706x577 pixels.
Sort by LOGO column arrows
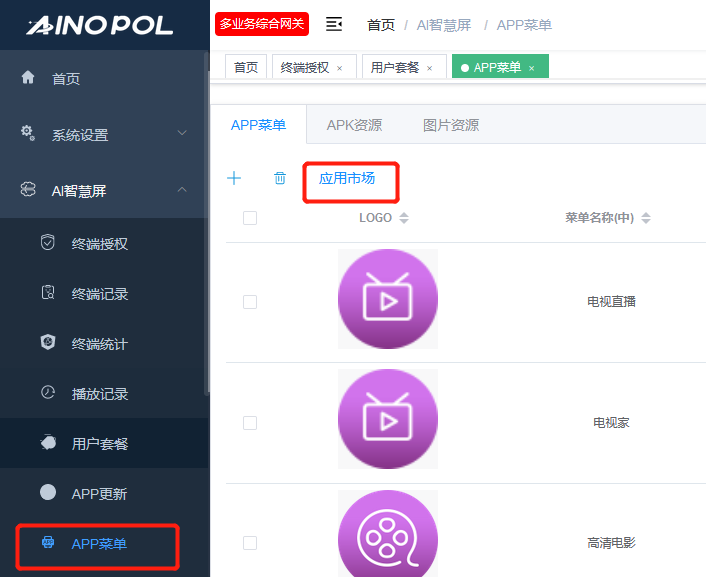tap(404, 218)
